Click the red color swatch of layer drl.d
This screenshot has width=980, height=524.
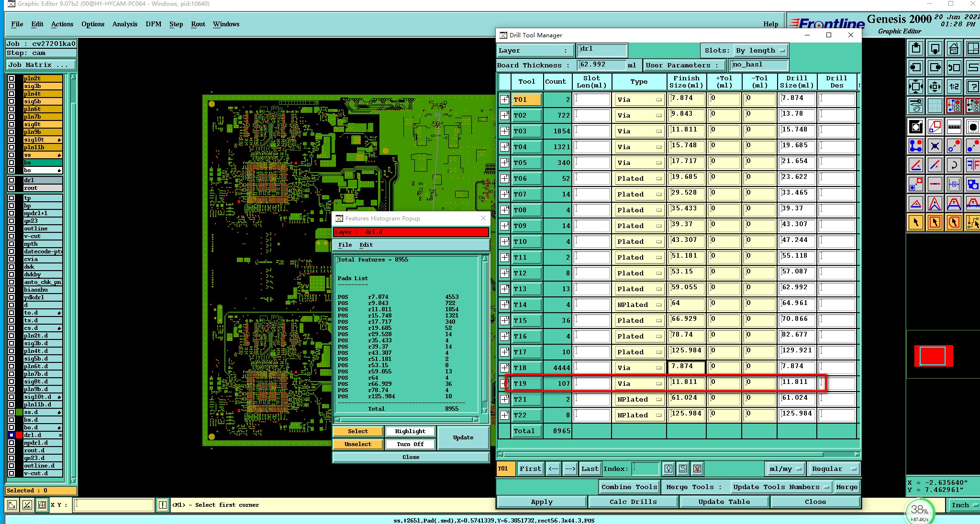click(19, 435)
